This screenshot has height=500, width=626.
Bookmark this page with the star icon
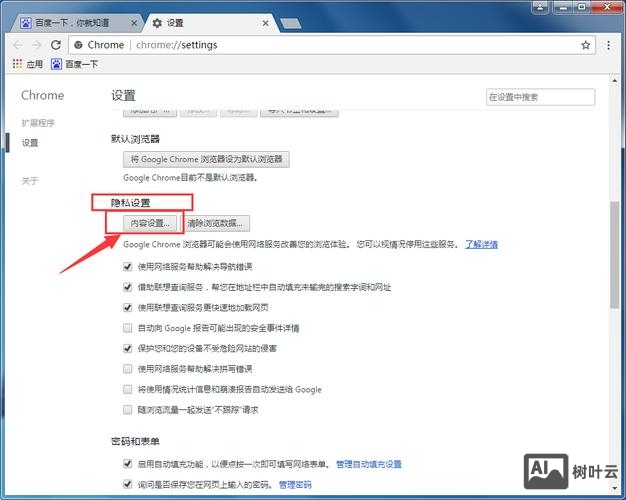click(x=585, y=45)
